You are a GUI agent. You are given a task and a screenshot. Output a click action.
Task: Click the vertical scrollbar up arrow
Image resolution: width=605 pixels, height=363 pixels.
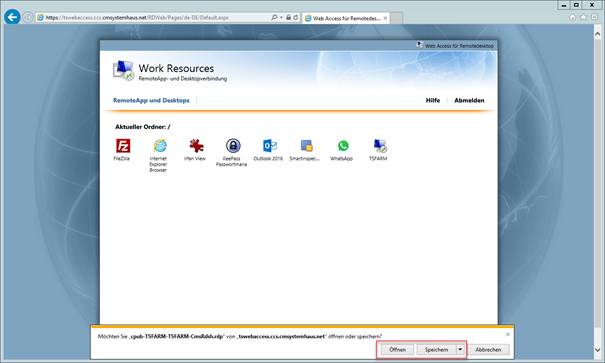pyautogui.click(x=598, y=34)
